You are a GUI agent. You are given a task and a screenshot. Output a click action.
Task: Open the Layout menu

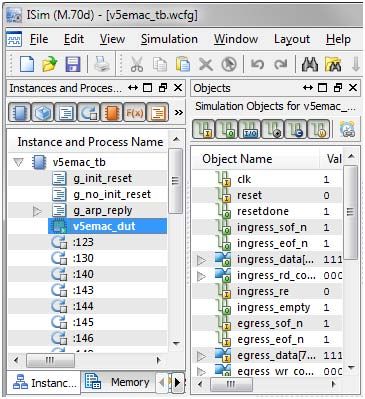(x=292, y=39)
